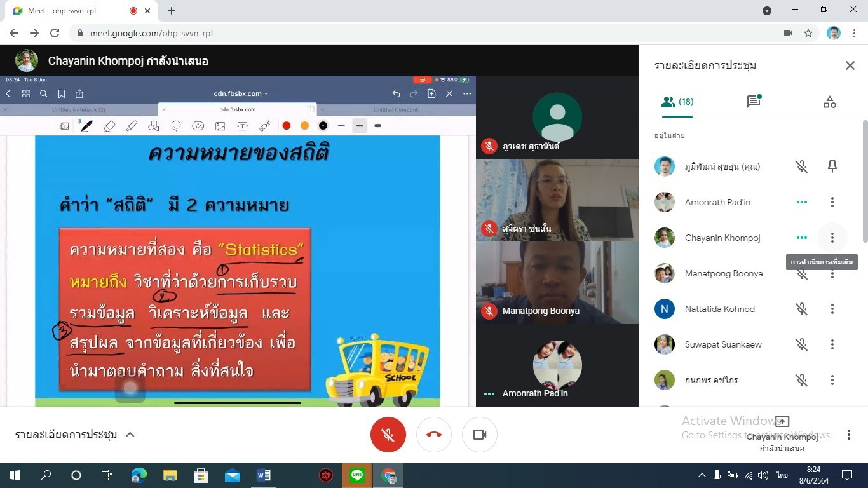Pin the first participant in list
Screen dimensions: 868x488
tap(832, 166)
